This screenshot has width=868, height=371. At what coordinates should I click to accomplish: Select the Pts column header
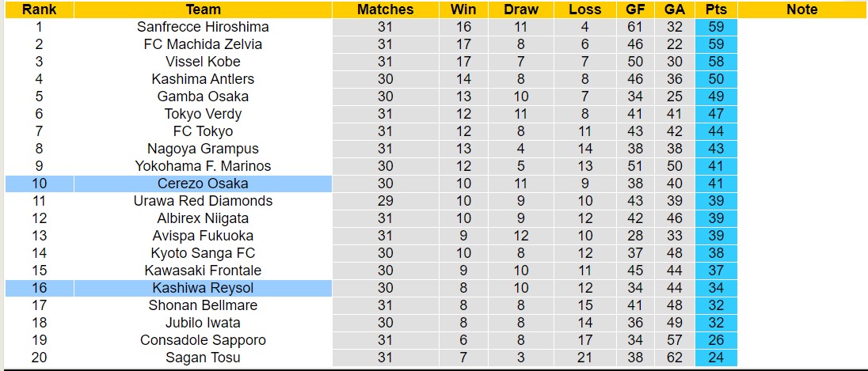716,9
